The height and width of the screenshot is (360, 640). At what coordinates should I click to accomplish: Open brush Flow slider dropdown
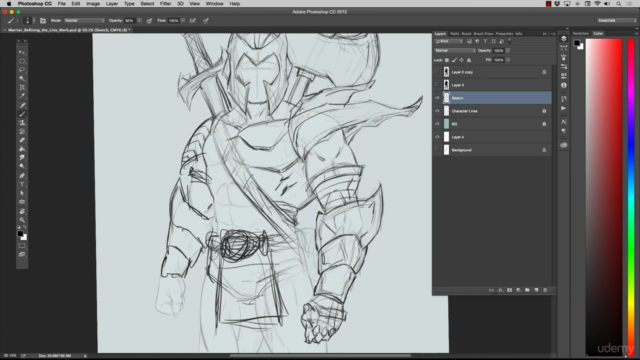point(183,20)
